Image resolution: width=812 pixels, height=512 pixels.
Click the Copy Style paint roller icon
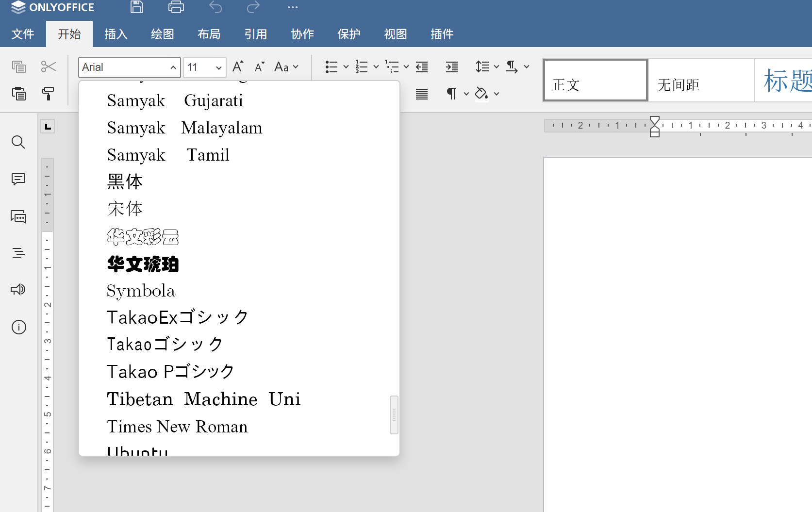[48, 93]
